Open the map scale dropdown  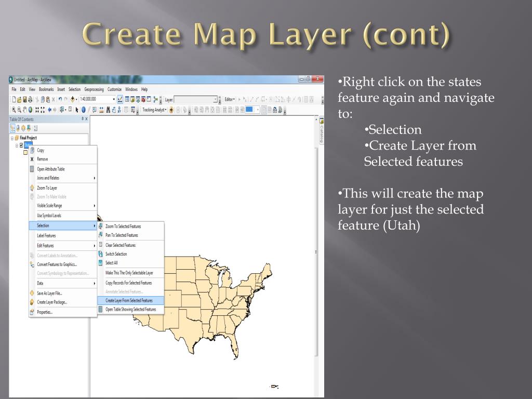(x=114, y=99)
